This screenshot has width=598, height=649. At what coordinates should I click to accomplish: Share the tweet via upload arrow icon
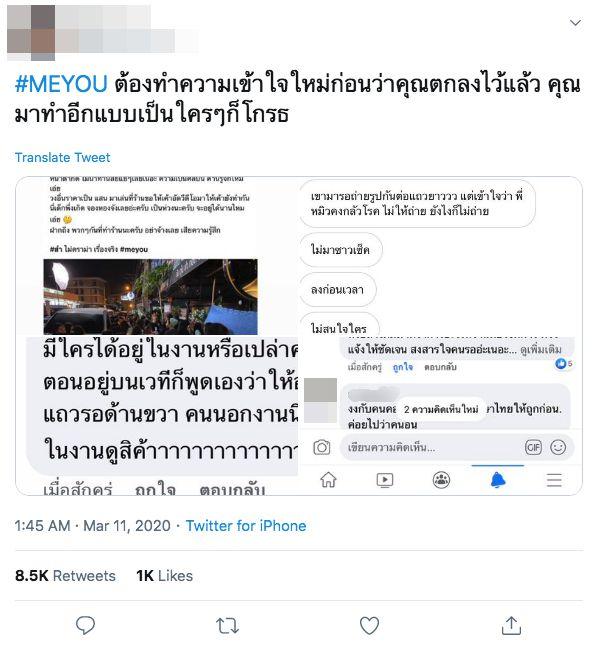click(x=511, y=625)
